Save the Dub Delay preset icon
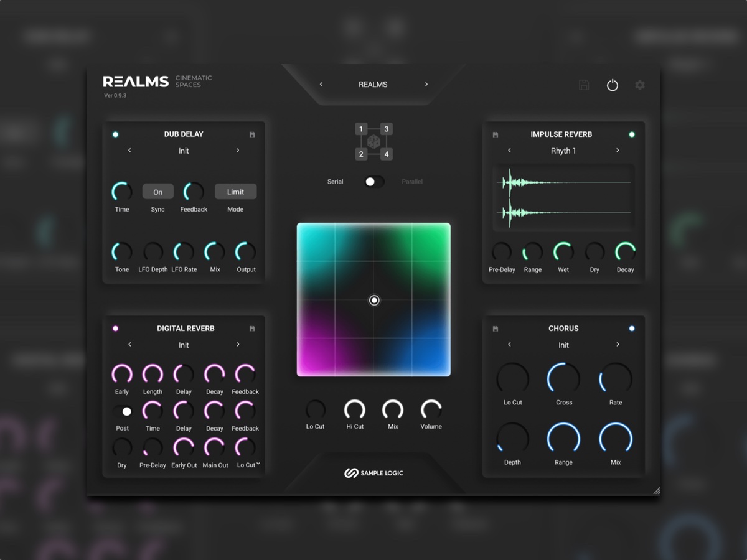The height and width of the screenshot is (560, 747). [x=252, y=134]
